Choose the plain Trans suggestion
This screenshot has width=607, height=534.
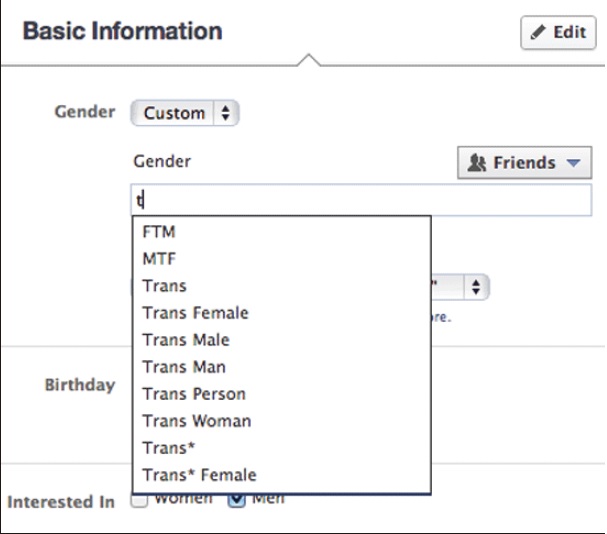164,286
